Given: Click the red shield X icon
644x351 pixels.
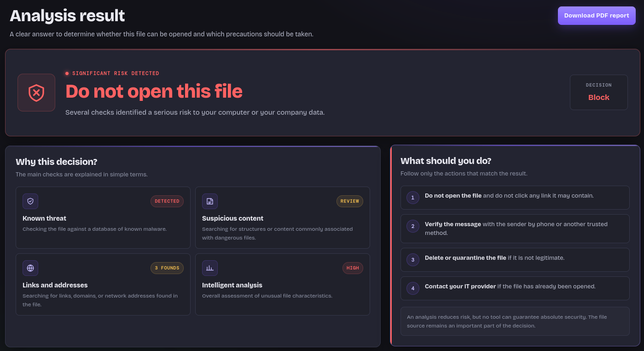Looking at the screenshot, I should click(36, 93).
